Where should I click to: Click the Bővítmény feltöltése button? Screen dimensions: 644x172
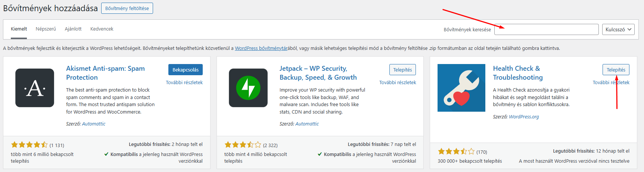pyautogui.click(x=127, y=8)
